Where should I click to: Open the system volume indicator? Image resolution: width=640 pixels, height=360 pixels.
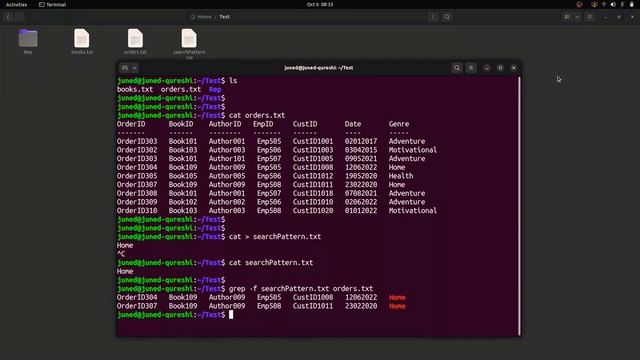coord(613,4)
